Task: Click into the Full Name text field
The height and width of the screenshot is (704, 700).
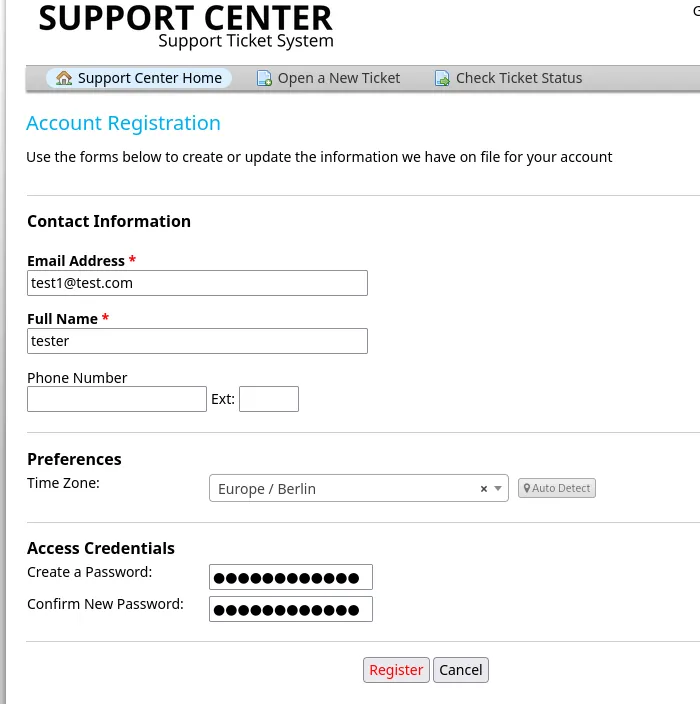Action: click(x=197, y=341)
